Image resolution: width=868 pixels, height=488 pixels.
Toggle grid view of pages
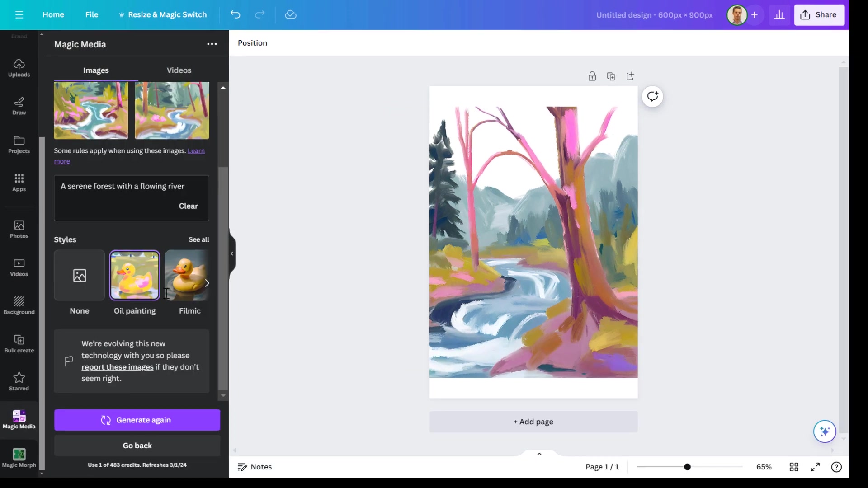click(794, 467)
